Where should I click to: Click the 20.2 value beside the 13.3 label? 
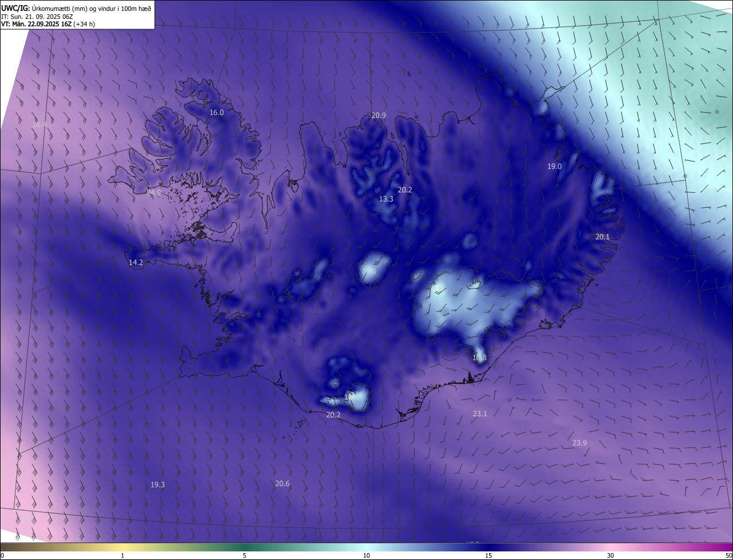(405, 190)
